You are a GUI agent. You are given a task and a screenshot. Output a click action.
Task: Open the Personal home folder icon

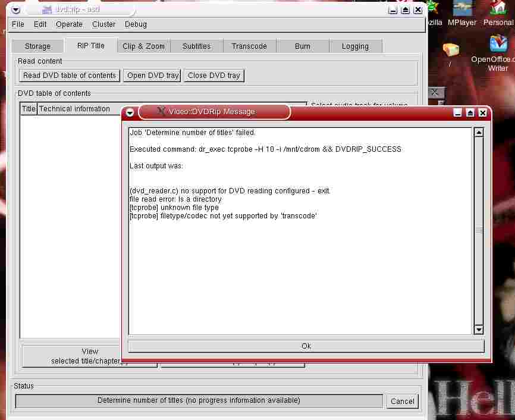tap(498, 9)
